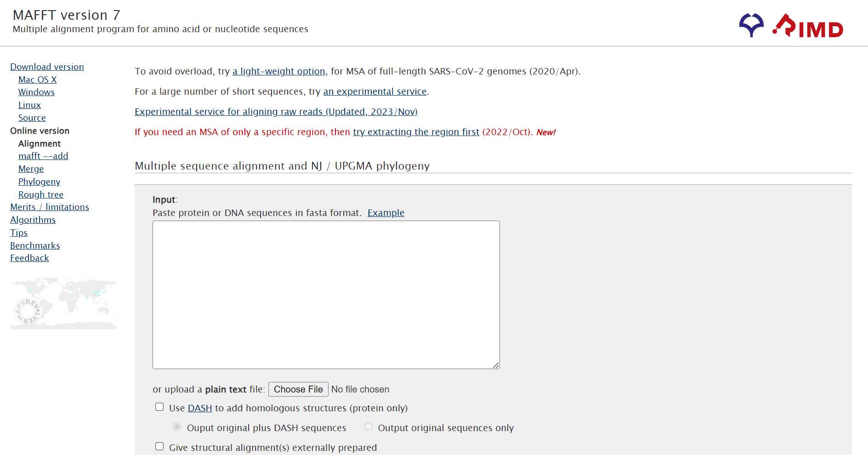This screenshot has width=868, height=455.
Task: Go to the Merge sidebar page
Action: point(31,169)
